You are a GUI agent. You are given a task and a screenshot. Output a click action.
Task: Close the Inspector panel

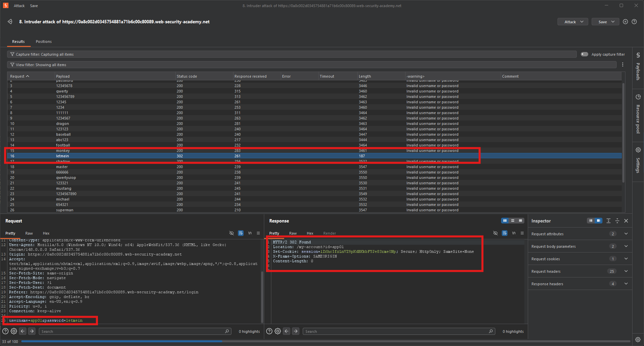626,221
